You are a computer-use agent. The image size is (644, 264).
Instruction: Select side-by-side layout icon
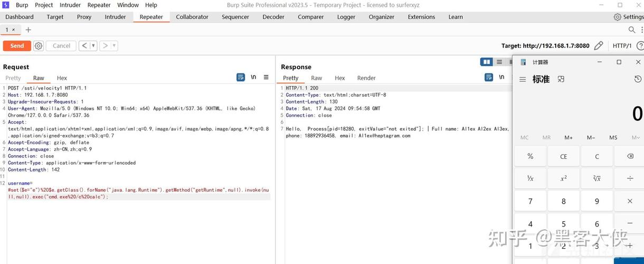(486, 62)
